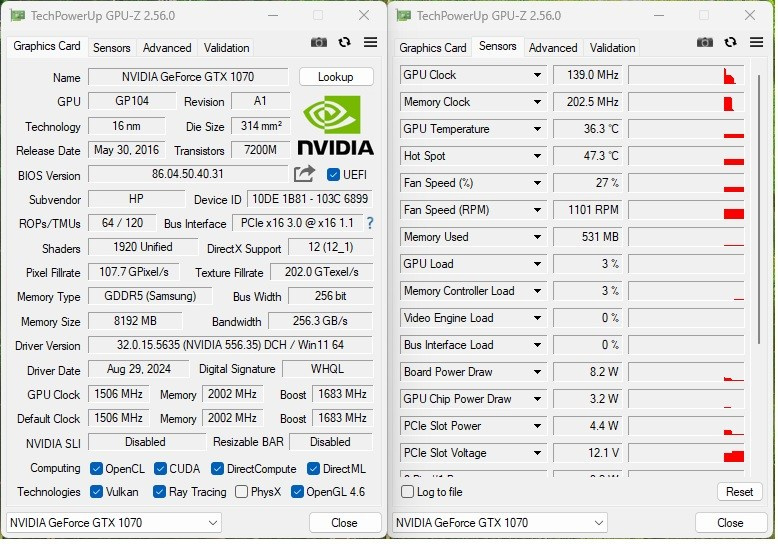Viewport: 778px width, 544px height.
Task: Open Video Engine Load dropdown arrow
Action: click(537, 318)
